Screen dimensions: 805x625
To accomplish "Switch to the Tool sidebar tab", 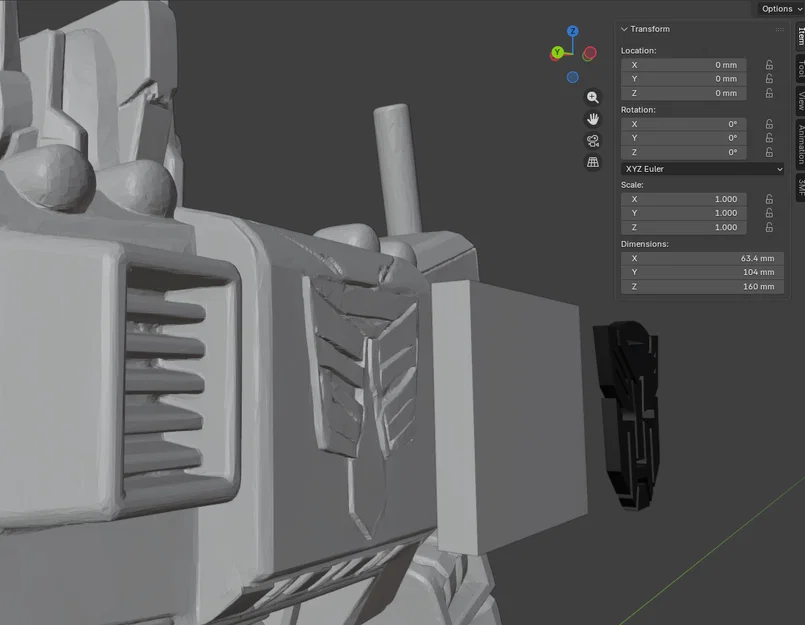I will (x=800, y=69).
